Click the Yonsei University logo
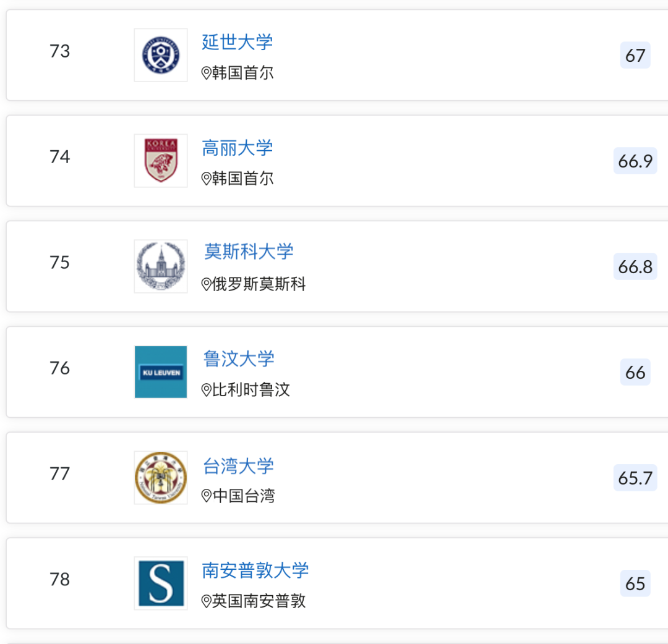 161,55
